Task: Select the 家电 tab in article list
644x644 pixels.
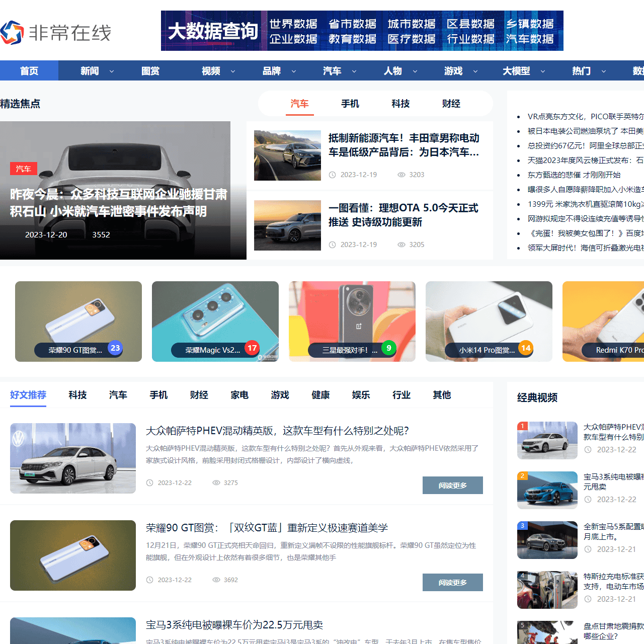Action: [x=239, y=395]
